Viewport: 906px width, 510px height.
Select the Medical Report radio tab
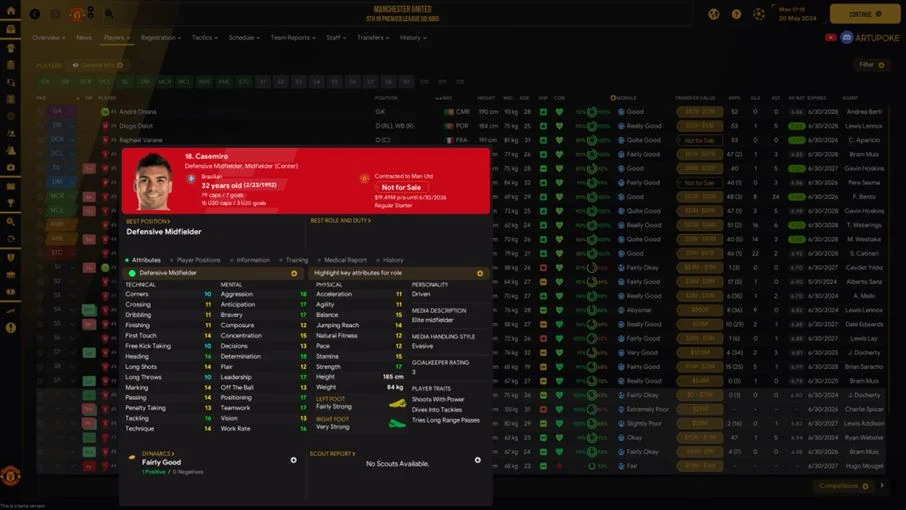click(x=341, y=260)
